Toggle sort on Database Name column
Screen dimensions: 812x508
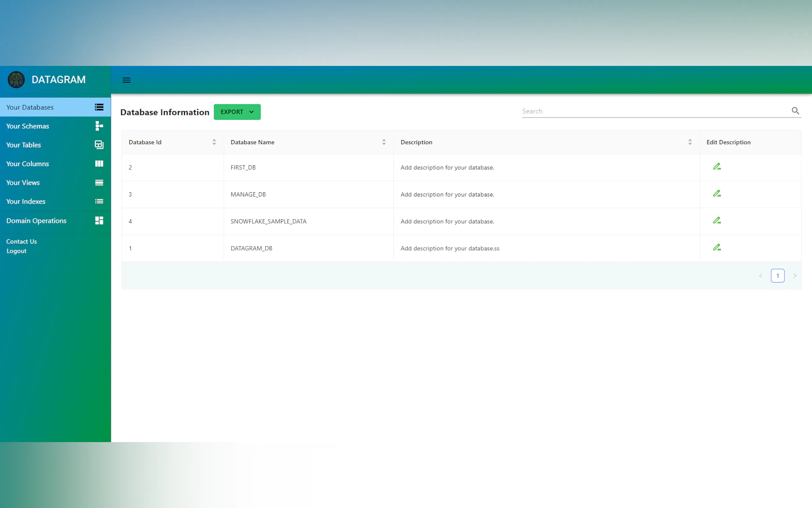(x=384, y=142)
